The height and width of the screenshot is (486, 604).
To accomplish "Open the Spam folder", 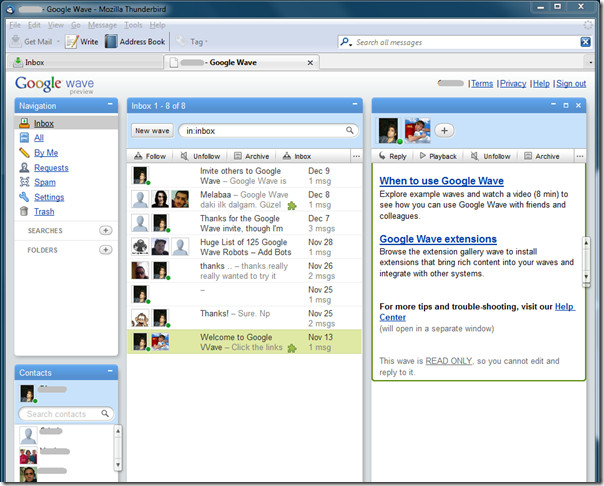I will 45,183.
